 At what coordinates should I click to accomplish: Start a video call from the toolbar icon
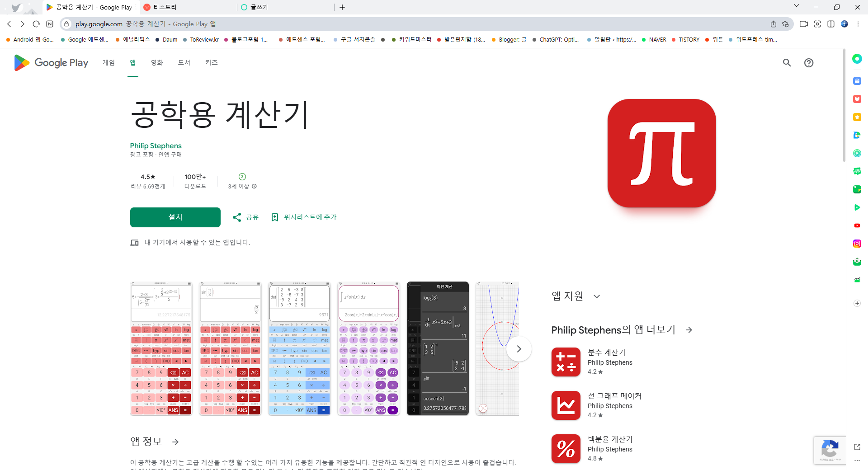[x=804, y=24]
